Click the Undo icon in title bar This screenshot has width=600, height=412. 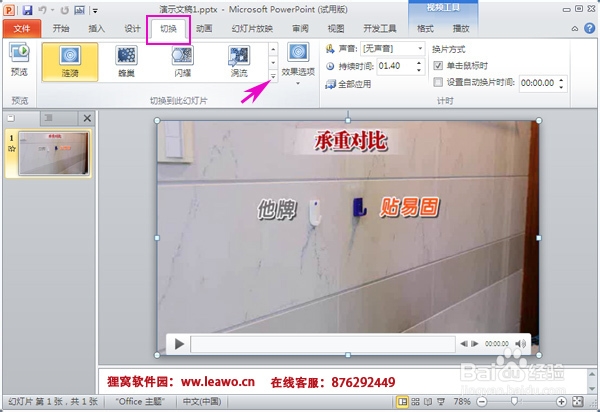[42, 10]
